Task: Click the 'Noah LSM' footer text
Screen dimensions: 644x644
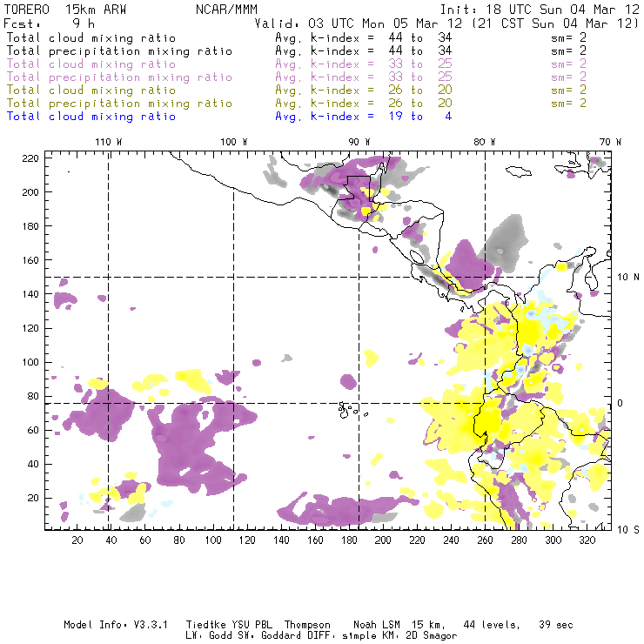Action: point(377,625)
